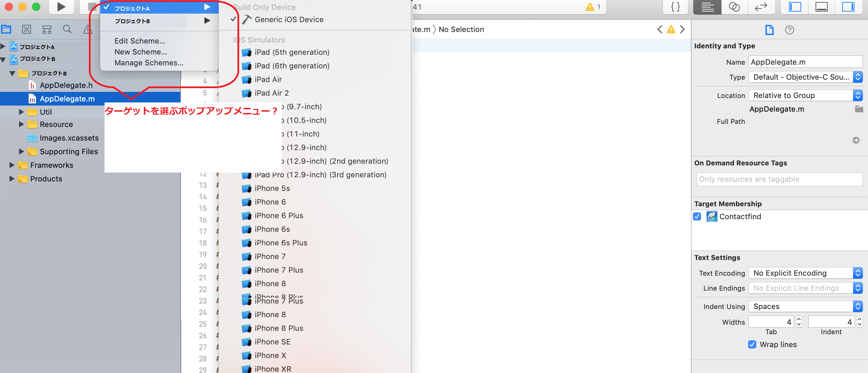Click the folder chooser icon next to AppDelegate.m
Viewport: 868px width, 373px height.
859,109
